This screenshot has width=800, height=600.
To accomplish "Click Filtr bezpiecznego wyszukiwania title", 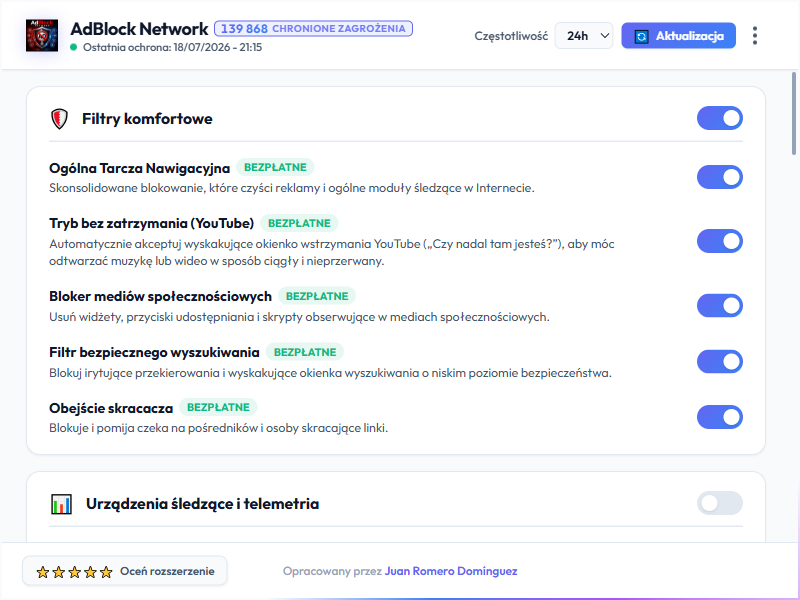I will [154, 353].
